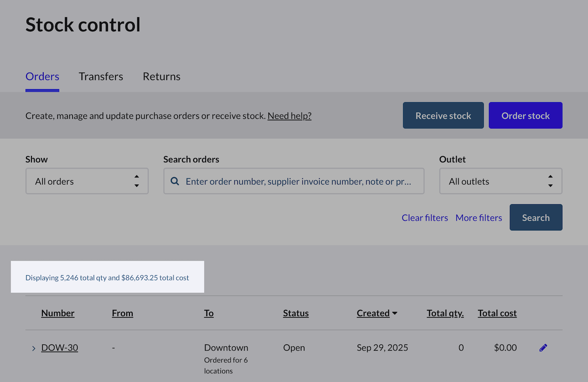
Task: Open More filters
Action: click(478, 218)
